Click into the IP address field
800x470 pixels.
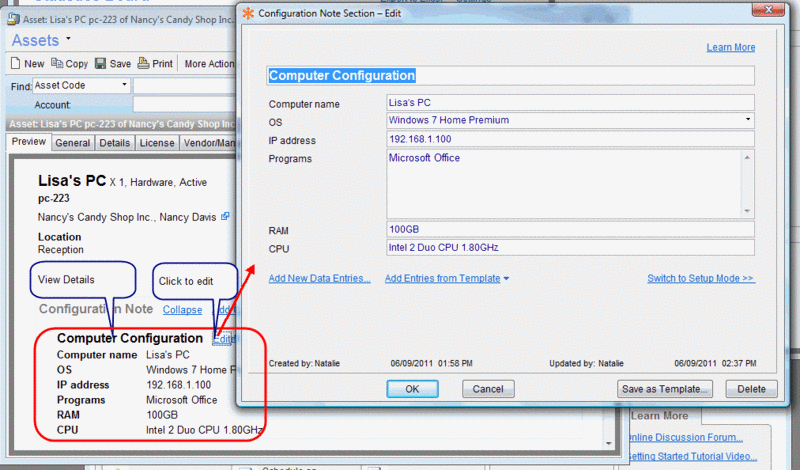(570, 139)
